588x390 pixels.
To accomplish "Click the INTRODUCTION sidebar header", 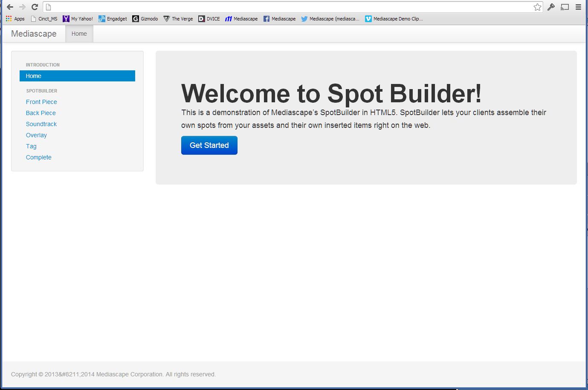I will 43,65.
